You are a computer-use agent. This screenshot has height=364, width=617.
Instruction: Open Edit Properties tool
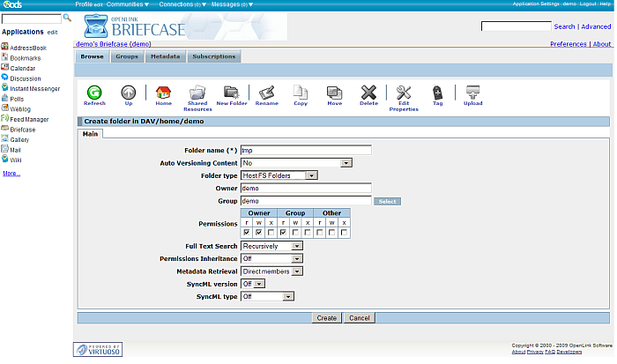(x=404, y=92)
